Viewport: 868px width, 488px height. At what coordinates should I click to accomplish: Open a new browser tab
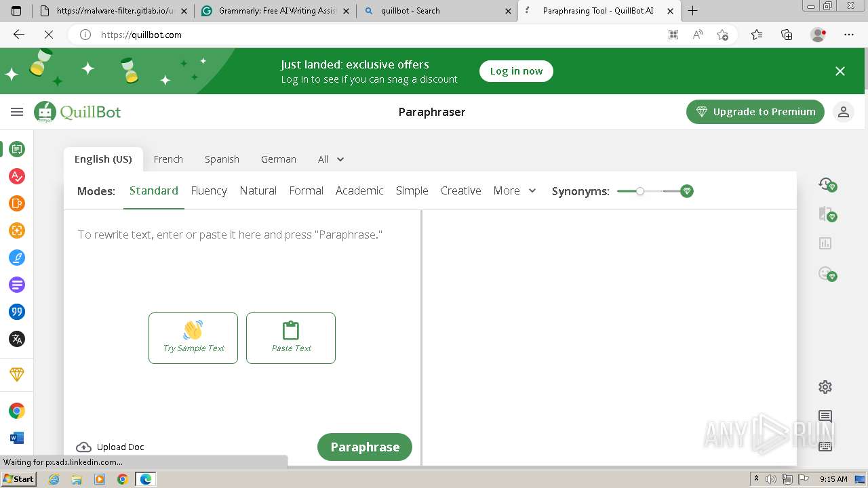(x=692, y=11)
